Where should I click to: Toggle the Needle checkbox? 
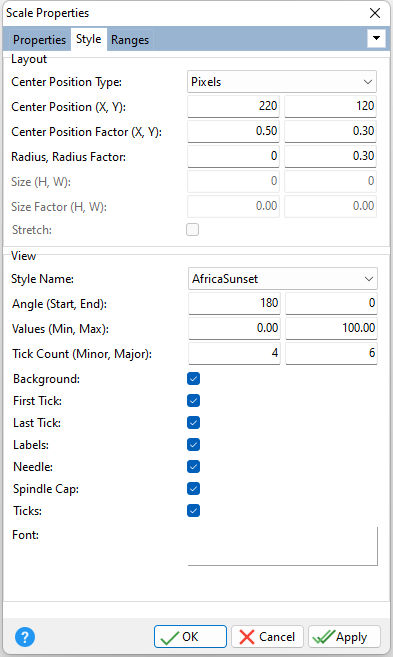pos(193,466)
